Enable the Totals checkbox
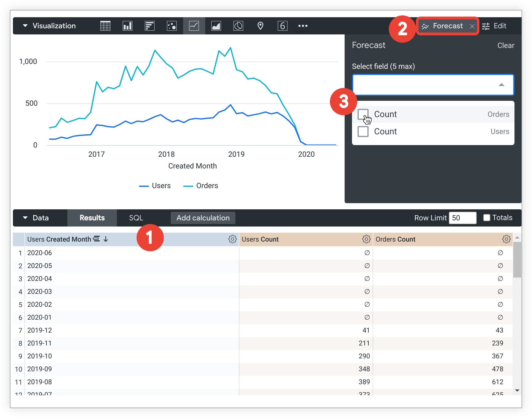532x418 pixels. (486, 218)
